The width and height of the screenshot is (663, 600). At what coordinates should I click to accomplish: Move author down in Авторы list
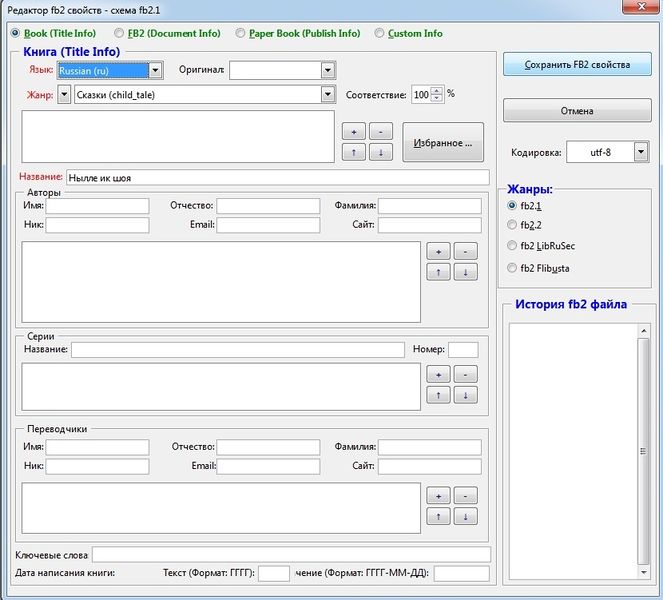[466, 272]
